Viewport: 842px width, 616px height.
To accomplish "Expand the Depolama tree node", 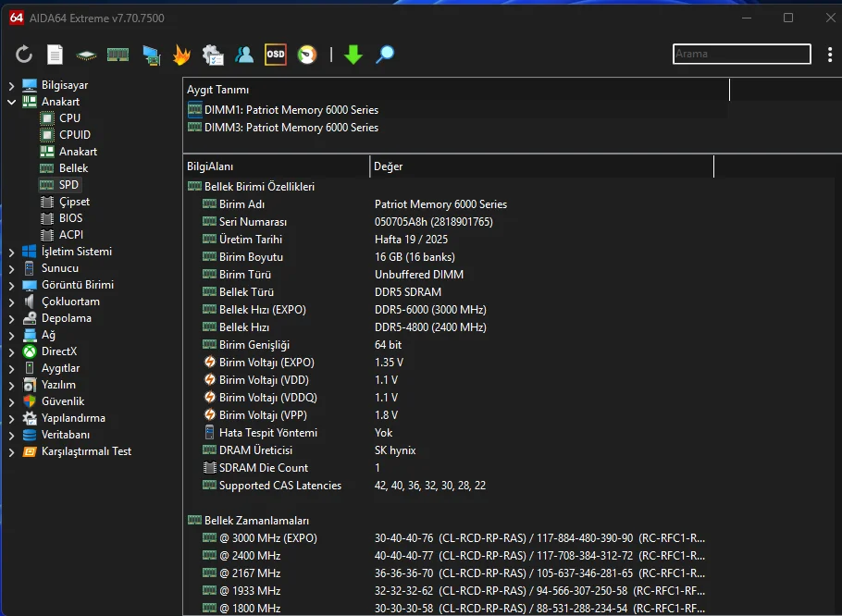I will tap(11, 318).
